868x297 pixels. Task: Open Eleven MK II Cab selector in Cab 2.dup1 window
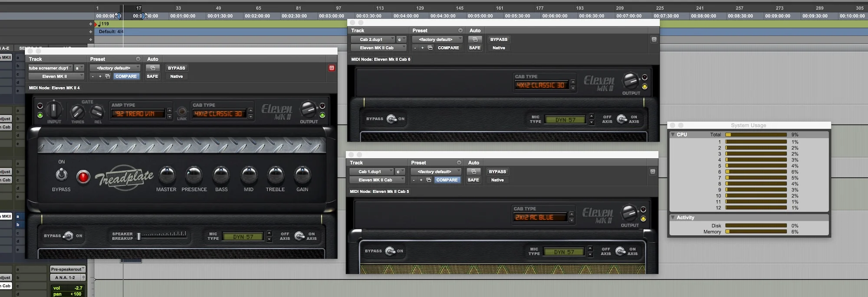[378, 48]
